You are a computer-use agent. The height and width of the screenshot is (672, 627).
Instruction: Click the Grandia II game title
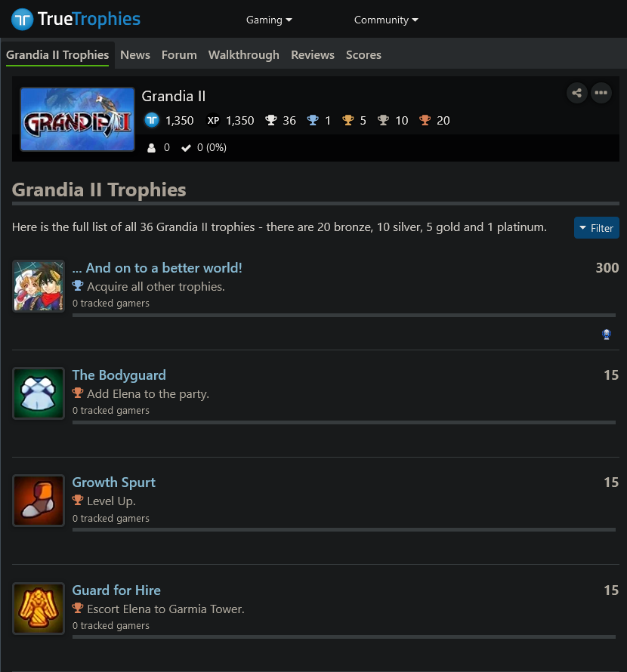point(174,96)
